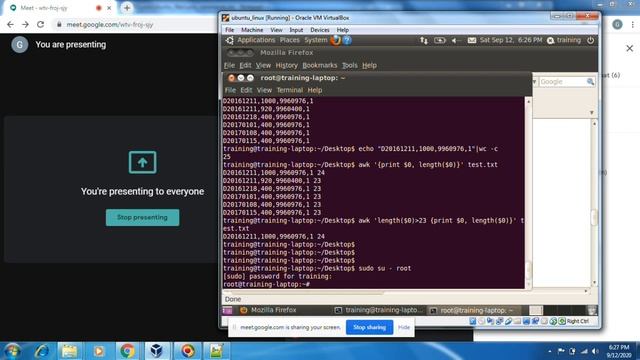Open the Chrome new tab button
640x360 pixels.
[127, 8]
